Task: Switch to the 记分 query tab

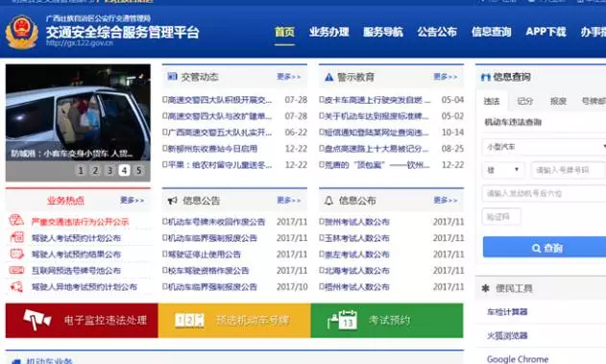Action: 524,101
